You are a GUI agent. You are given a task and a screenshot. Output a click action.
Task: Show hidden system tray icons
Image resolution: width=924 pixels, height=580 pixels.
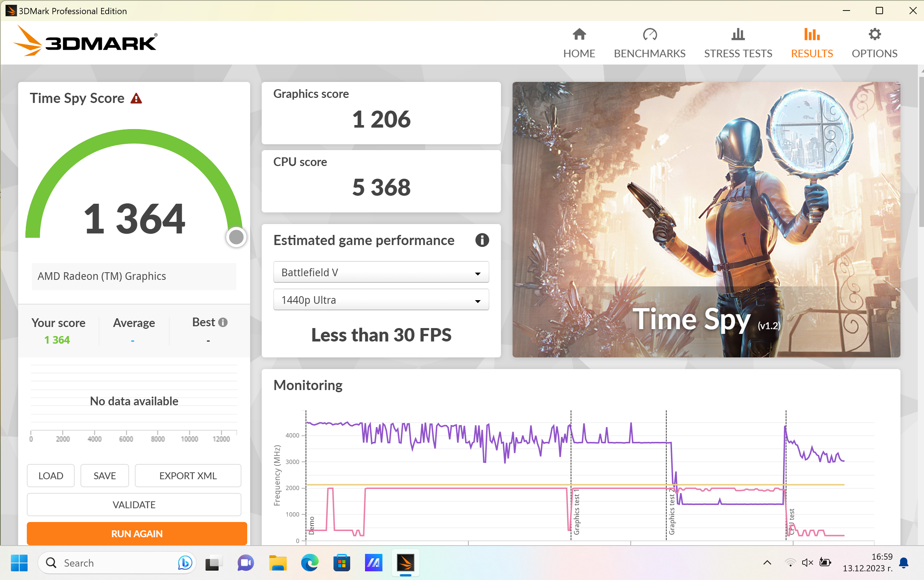(x=767, y=563)
